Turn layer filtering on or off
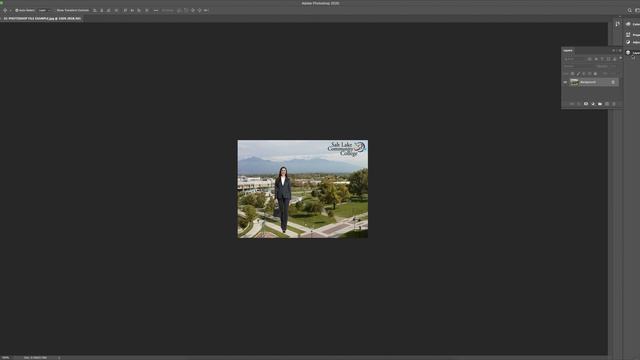640x360 pixels. 621,58
